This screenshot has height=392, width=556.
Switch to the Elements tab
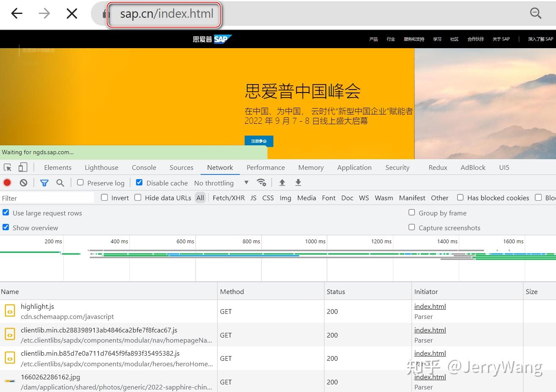[x=58, y=167]
